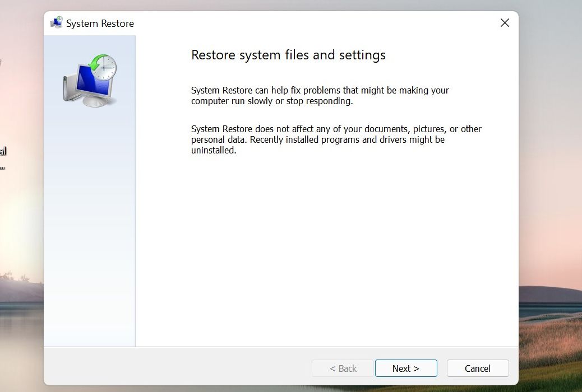Click the 'System Restore' window title text
This screenshot has height=392, width=582.
click(x=100, y=24)
